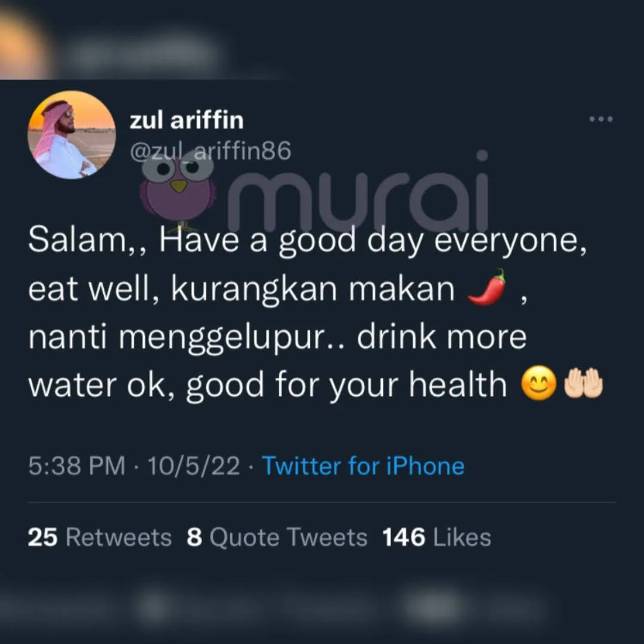Click the 10/5/22 date
Viewport: 644px width, 644px height.
pyautogui.click(x=193, y=466)
